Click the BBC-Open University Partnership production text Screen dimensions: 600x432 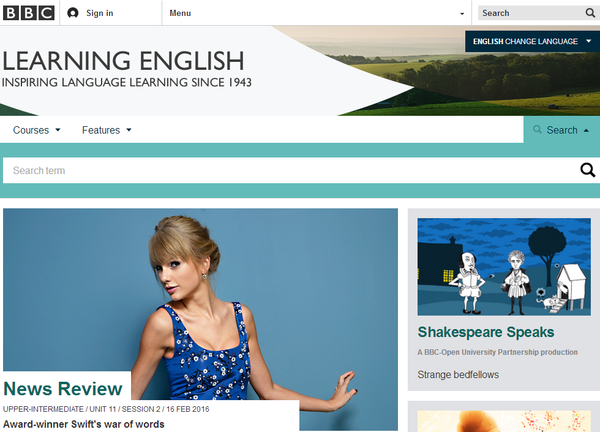click(497, 352)
